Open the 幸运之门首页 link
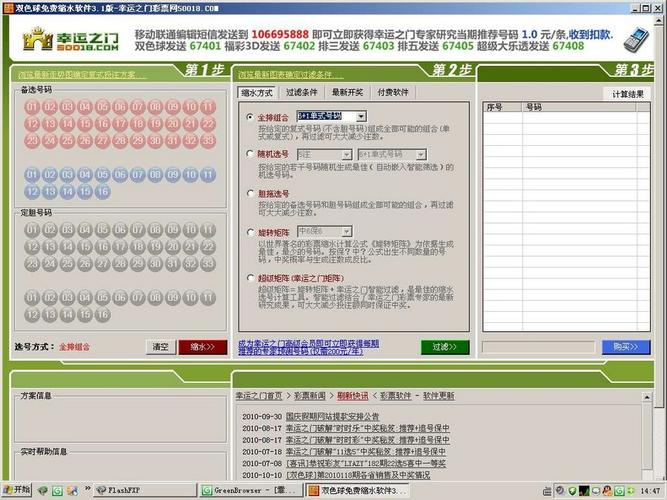 coord(259,396)
